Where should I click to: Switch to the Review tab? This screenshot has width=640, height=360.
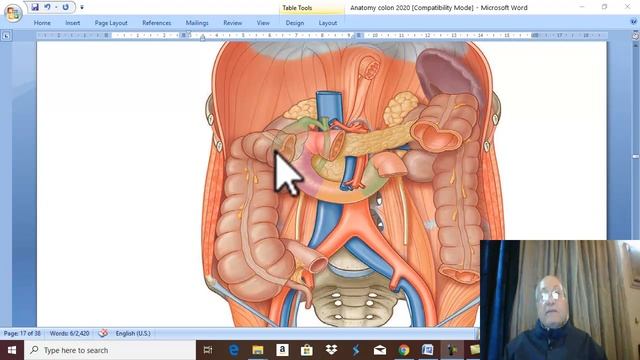tap(233, 23)
